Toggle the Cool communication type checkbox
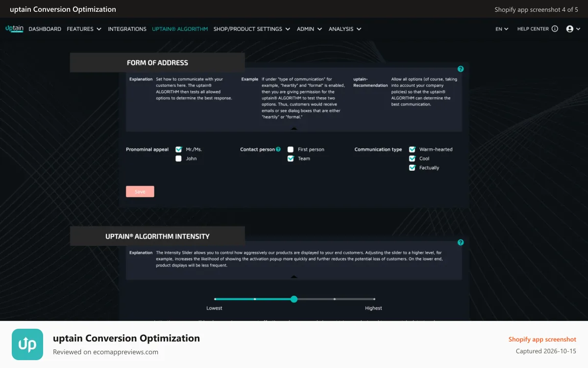 click(412, 158)
